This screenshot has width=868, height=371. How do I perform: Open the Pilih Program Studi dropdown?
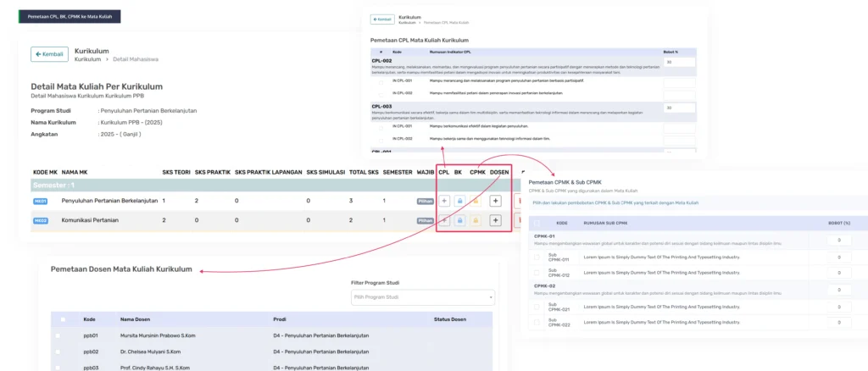pos(423,297)
